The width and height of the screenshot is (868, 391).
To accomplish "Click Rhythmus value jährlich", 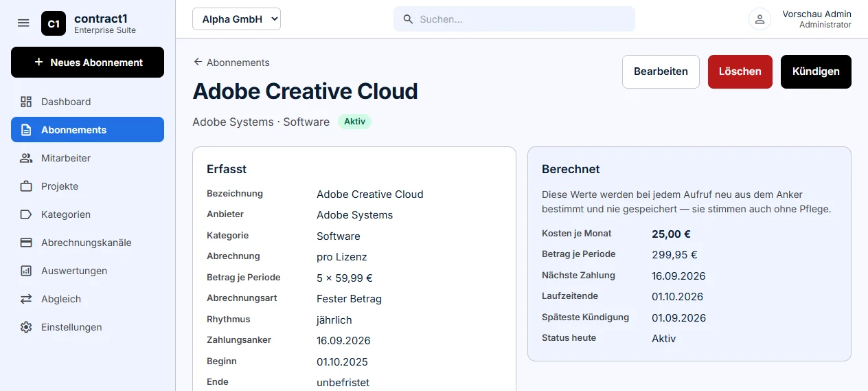I will pos(334,320).
